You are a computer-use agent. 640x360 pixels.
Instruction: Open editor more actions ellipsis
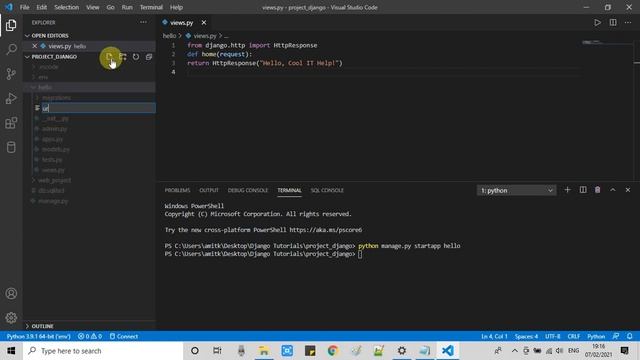pos(628,22)
